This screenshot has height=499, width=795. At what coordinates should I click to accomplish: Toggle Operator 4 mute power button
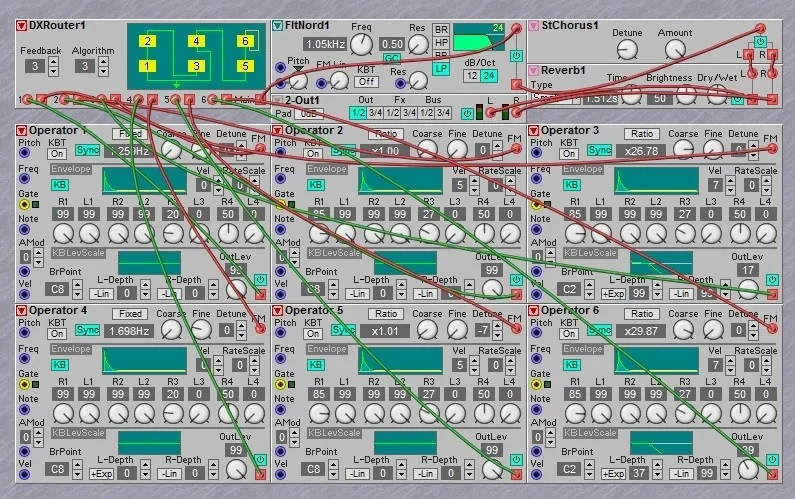click(260, 459)
